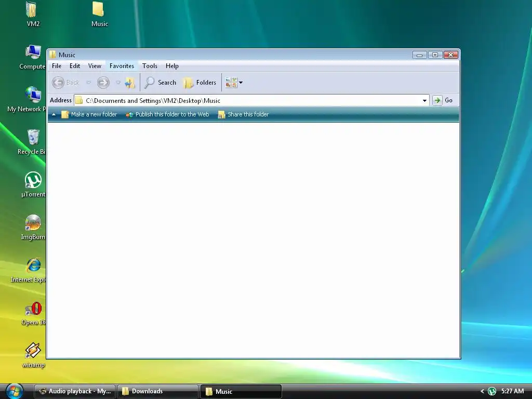
Task: Maximize the Music window
Action: 435,55
